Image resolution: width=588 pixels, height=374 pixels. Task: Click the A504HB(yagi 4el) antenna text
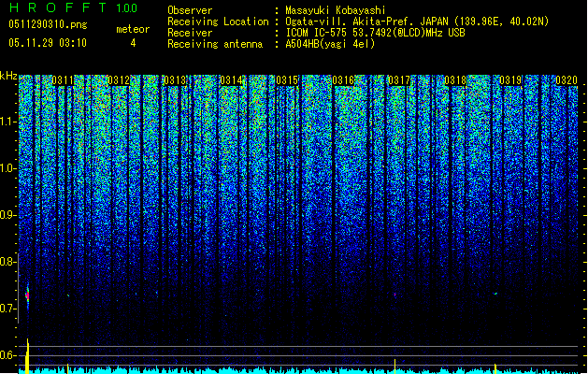click(x=330, y=44)
